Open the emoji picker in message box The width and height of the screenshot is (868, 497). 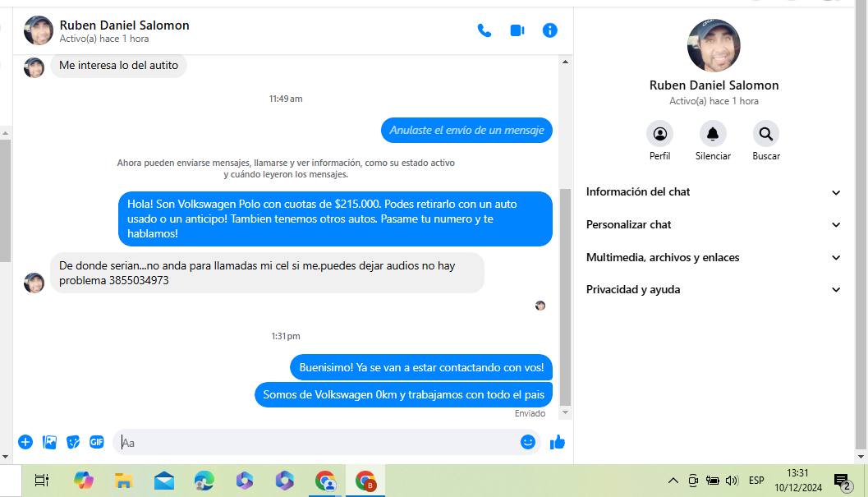click(527, 442)
